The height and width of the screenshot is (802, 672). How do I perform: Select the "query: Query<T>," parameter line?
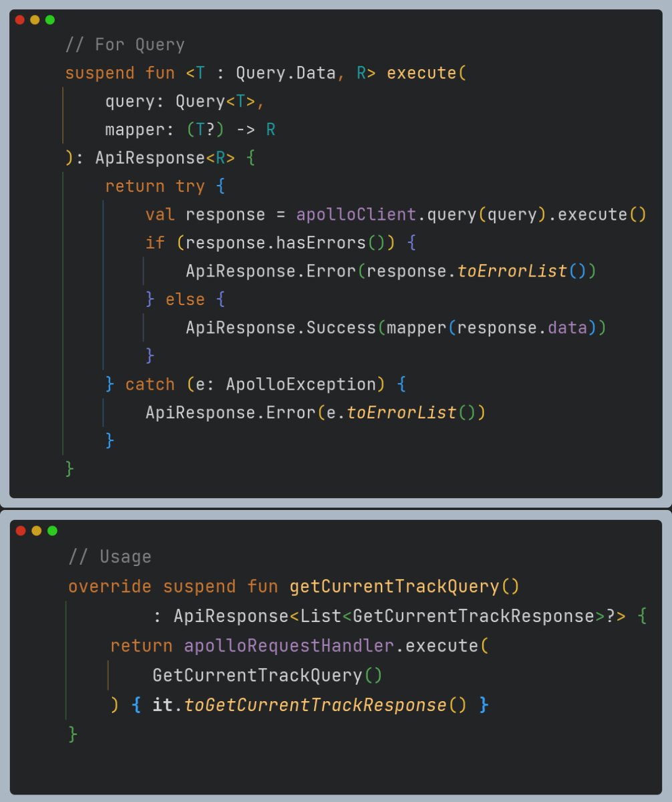(185, 102)
